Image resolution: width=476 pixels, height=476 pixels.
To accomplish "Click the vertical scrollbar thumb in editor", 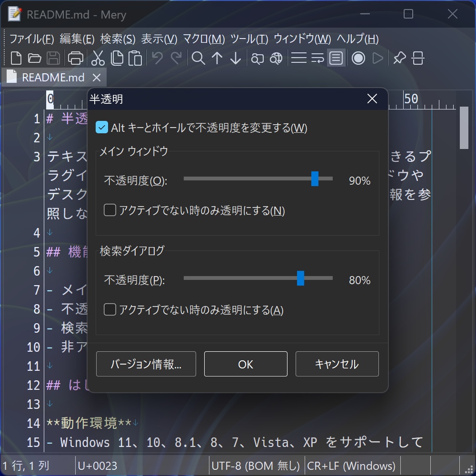I will pyautogui.click(x=464, y=128).
